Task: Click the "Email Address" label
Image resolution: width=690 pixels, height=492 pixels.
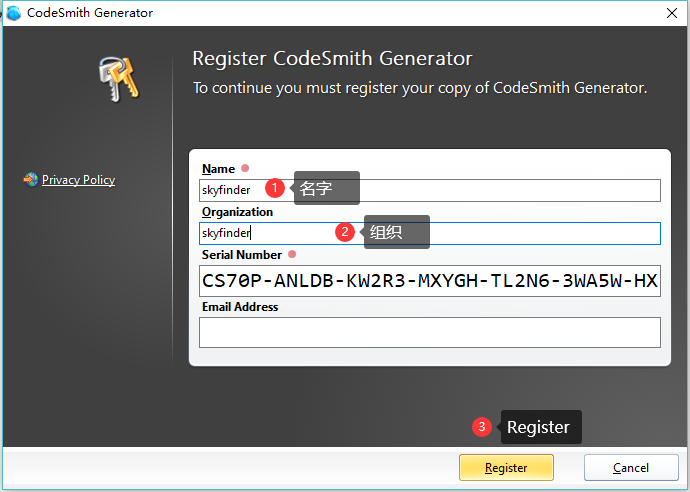Action: point(240,307)
